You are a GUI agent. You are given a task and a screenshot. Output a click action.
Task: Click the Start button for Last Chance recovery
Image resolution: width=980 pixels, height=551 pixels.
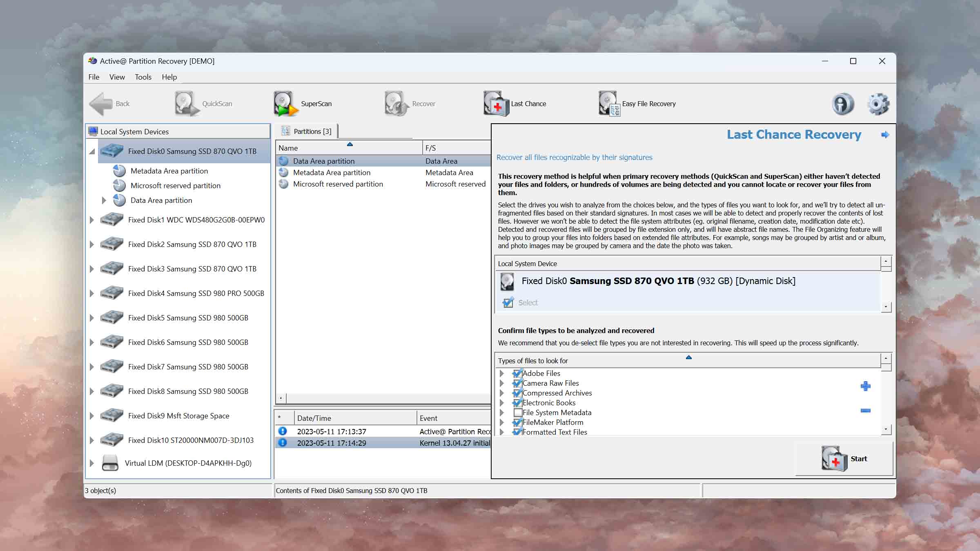point(844,458)
